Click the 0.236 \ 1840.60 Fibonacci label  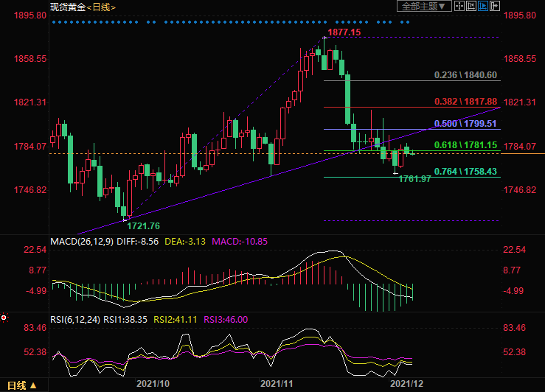coord(465,75)
